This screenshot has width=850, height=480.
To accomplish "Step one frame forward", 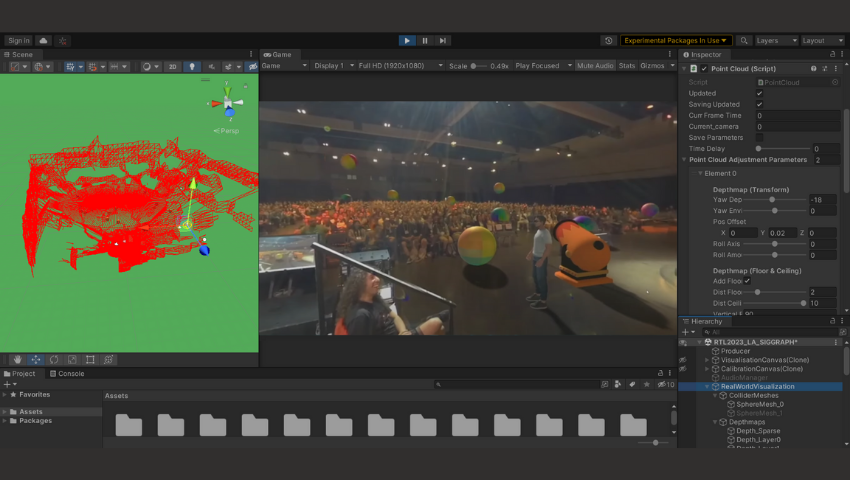I will 442,41.
